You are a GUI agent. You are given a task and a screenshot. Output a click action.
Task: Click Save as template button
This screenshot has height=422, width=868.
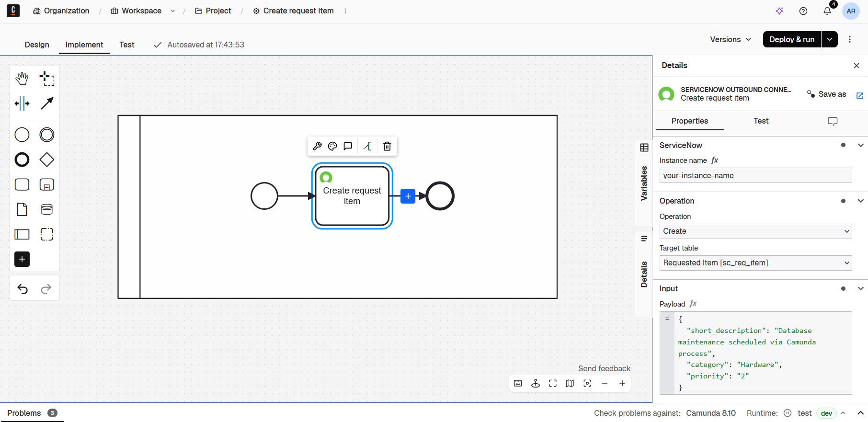point(826,94)
